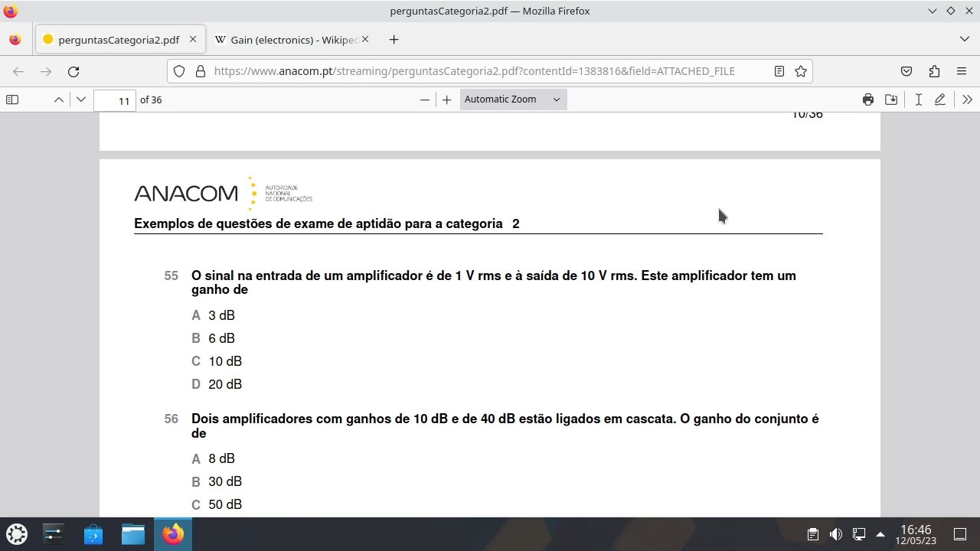Open clipboard tray icon
980x551 pixels.
813,534
